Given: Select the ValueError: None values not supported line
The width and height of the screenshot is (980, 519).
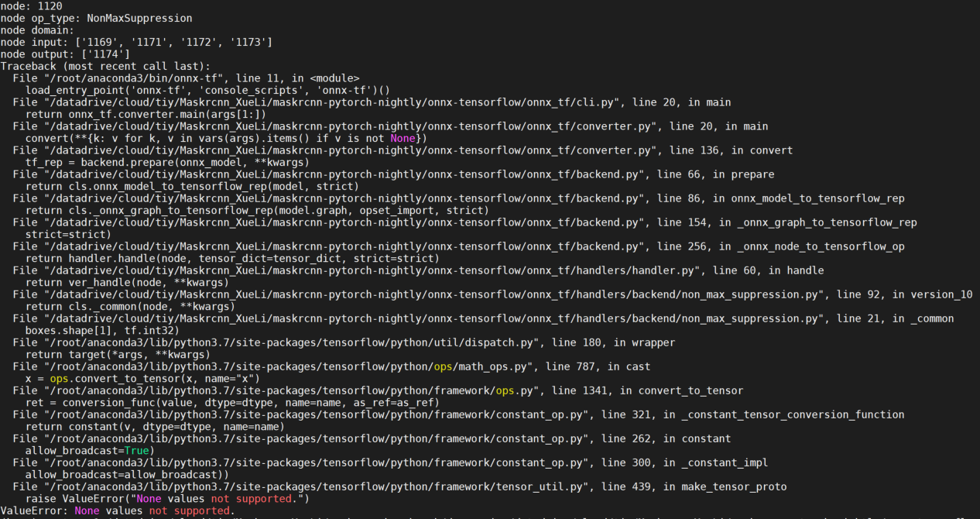Looking at the screenshot, I should [116, 510].
